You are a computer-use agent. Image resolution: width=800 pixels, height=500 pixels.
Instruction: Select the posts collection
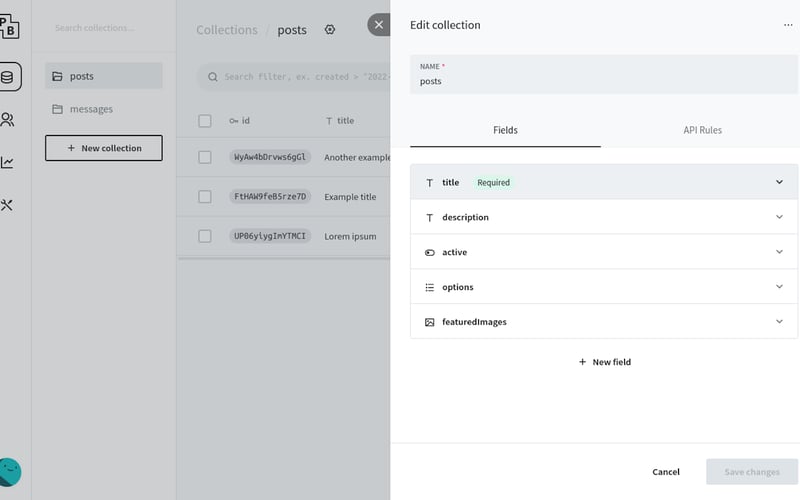pyautogui.click(x=104, y=76)
